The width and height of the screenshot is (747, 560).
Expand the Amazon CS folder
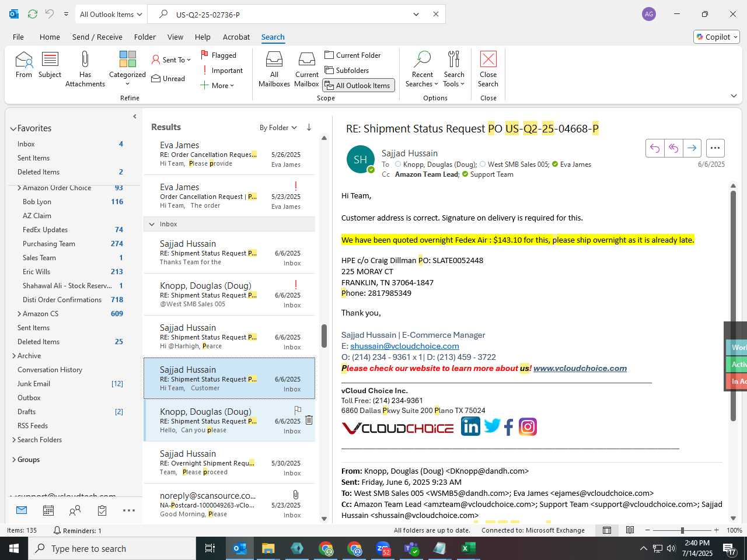pyautogui.click(x=19, y=314)
